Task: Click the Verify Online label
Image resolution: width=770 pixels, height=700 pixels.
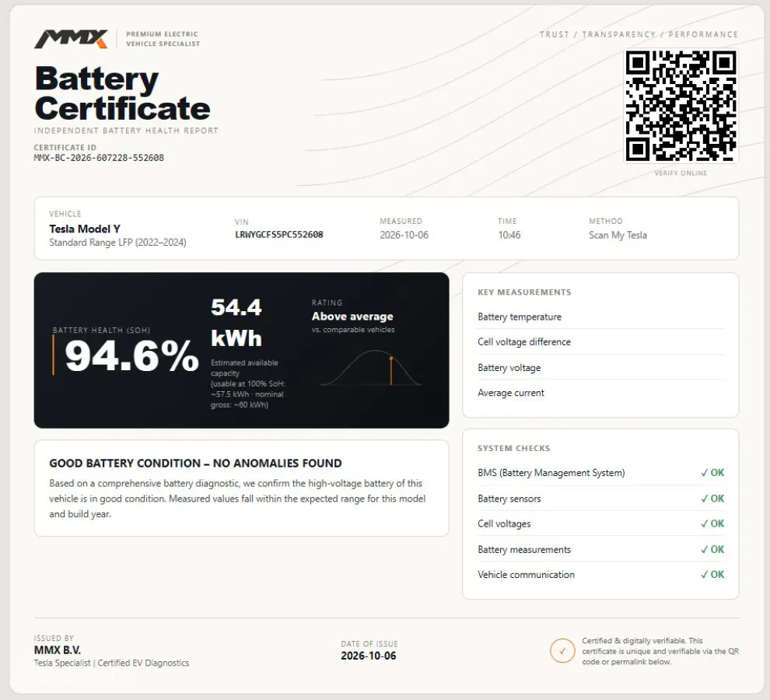Action: [x=681, y=173]
